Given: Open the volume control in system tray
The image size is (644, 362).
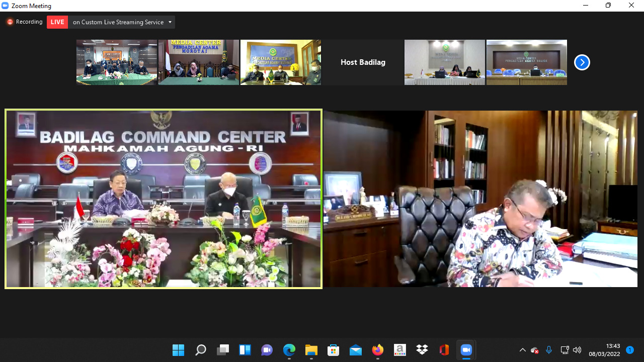Looking at the screenshot, I should click(x=577, y=350).
